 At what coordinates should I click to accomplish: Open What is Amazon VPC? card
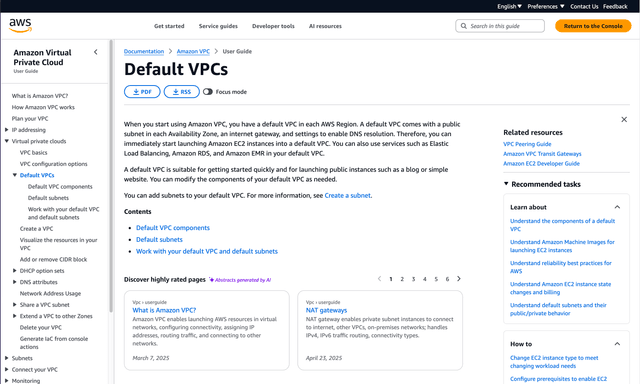click(x=164, y=310)
